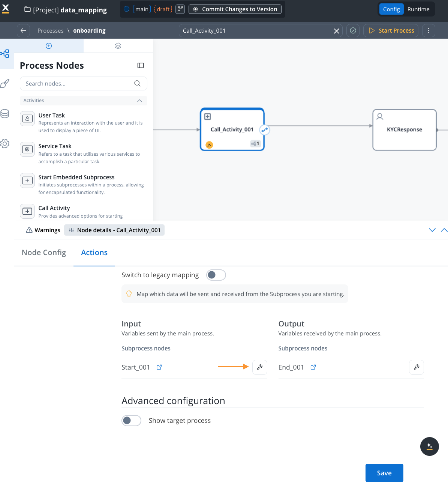448x487 pixels.
Task: Click the AI assistant sparkle button
Action: [x=430, y=446]
